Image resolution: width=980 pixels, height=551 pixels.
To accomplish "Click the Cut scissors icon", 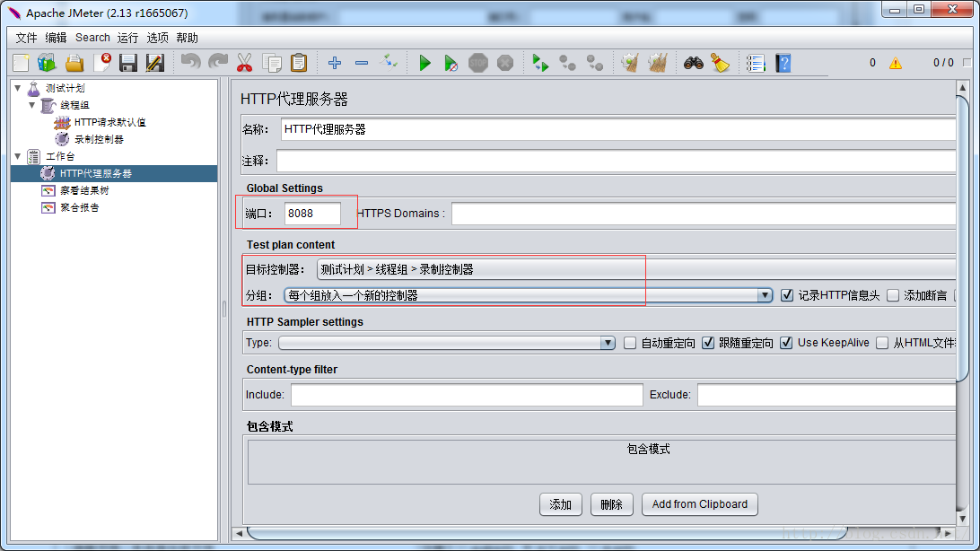I will point(244,63).
